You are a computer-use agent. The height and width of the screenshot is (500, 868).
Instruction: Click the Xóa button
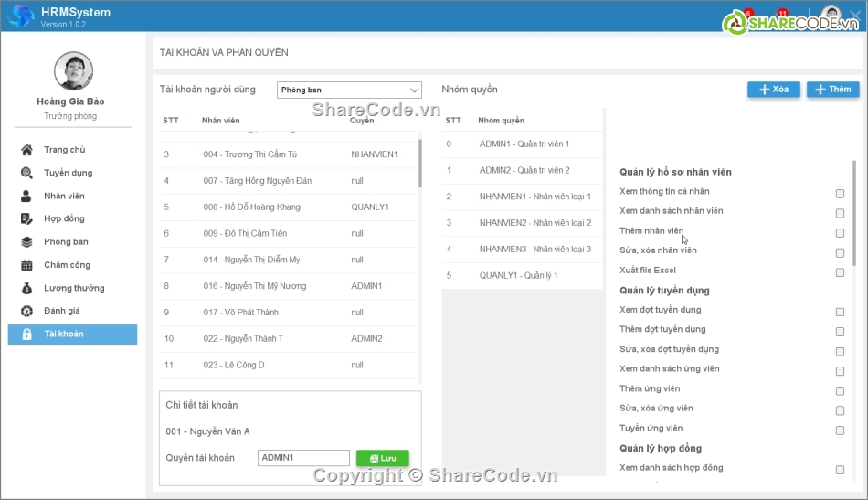(773, 90)
